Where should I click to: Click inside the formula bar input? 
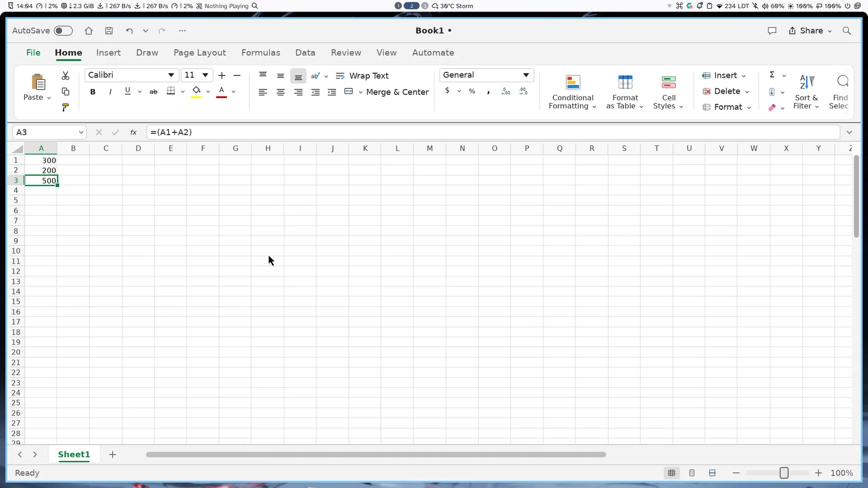(493, 132)
